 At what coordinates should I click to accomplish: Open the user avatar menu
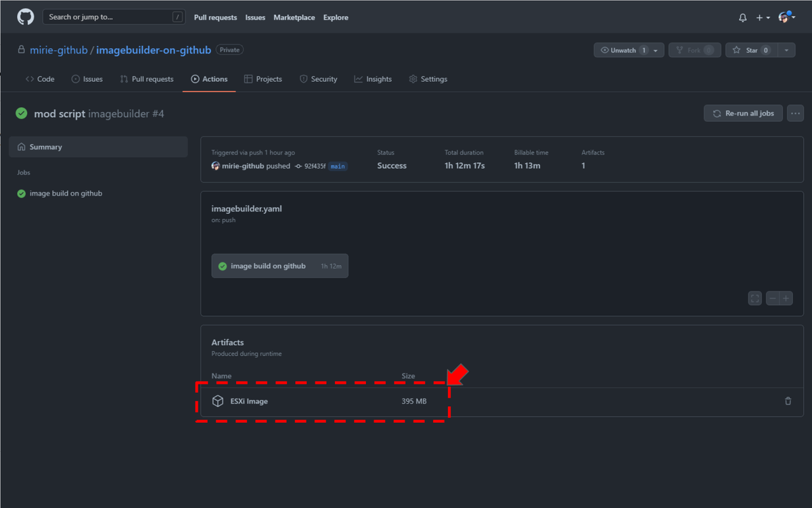(786, 18)
